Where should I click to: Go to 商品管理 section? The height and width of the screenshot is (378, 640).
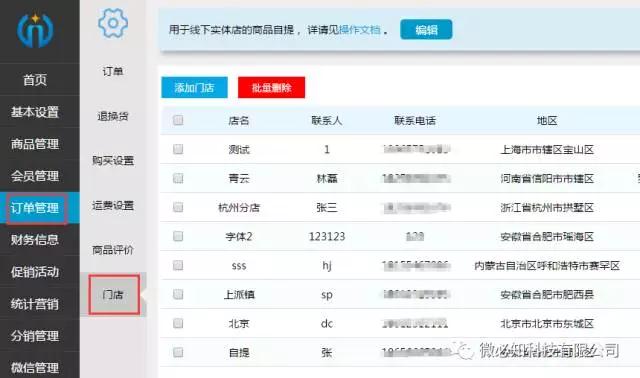(35, 144)
